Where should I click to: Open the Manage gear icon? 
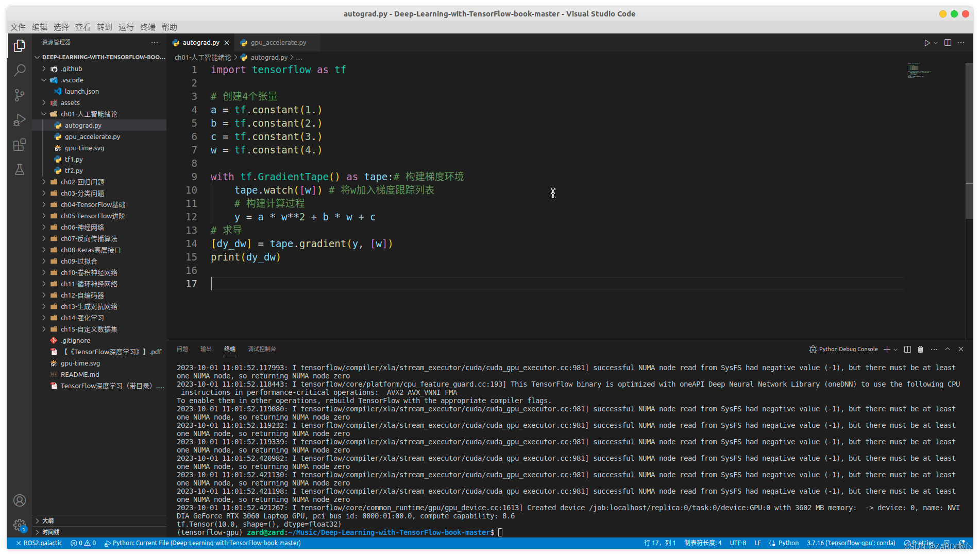click(x=20, y=525)
